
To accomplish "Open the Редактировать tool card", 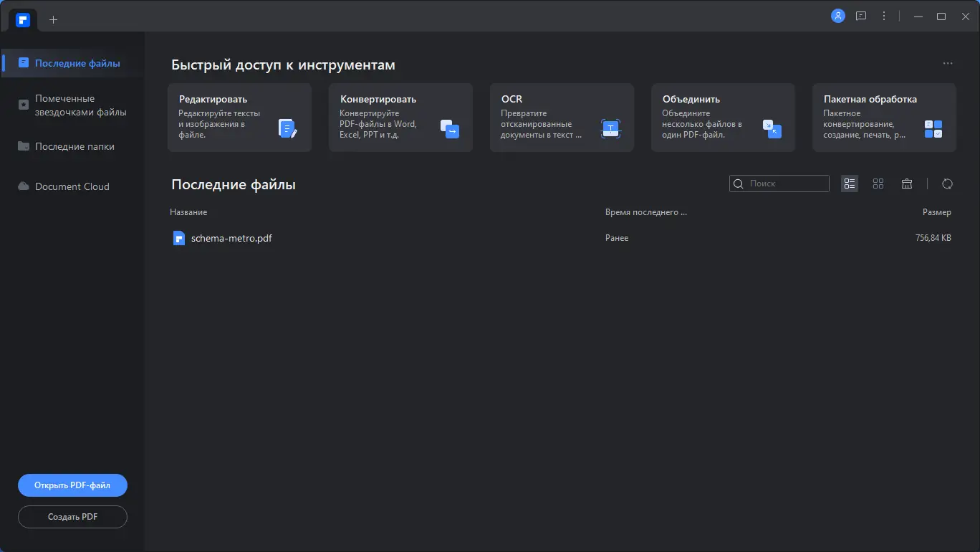I will 239,118.
